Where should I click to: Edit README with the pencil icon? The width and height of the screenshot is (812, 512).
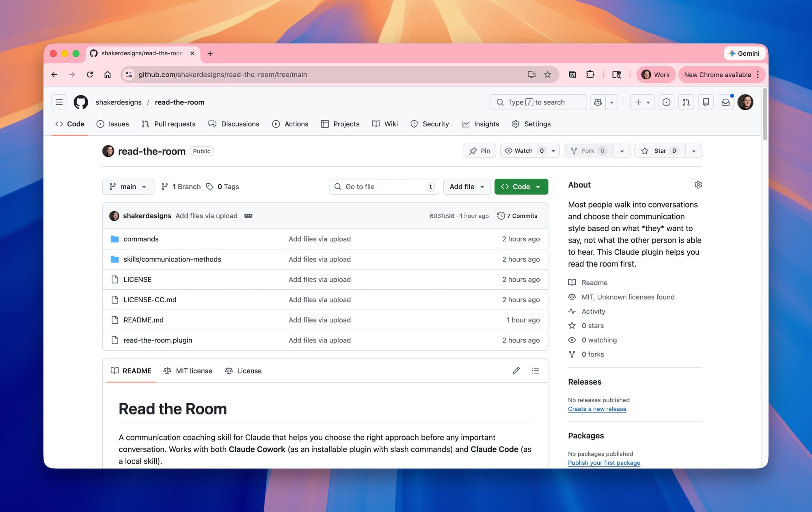[x=516, y=371]
